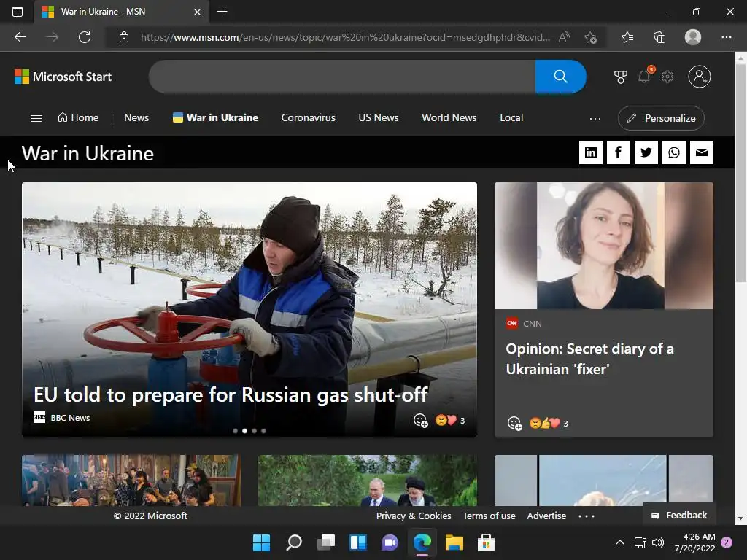Share page on LinkedIn
This screenshot has width=747, height=560.
click(590, 152)
